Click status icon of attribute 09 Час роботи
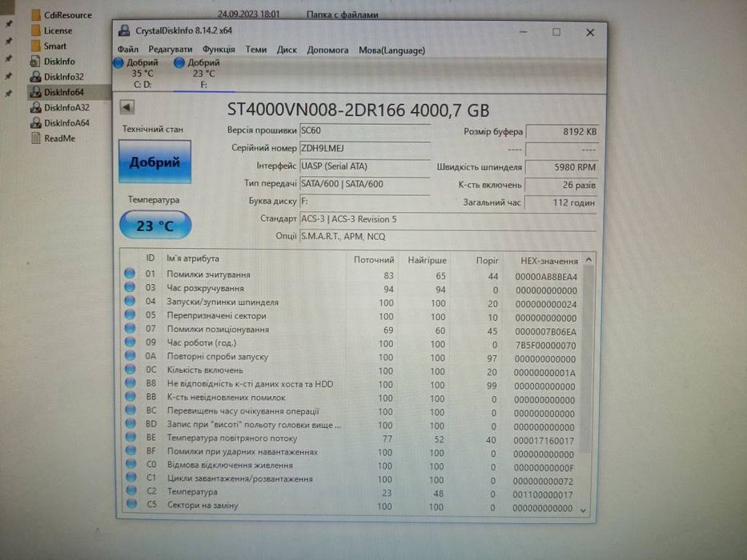The image size is (747, 560). click(130, 342)
